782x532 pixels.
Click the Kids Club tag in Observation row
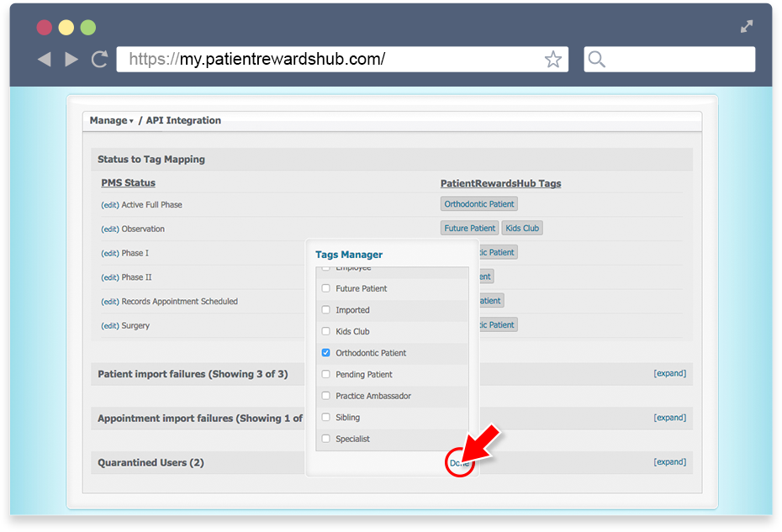point(522,228)
